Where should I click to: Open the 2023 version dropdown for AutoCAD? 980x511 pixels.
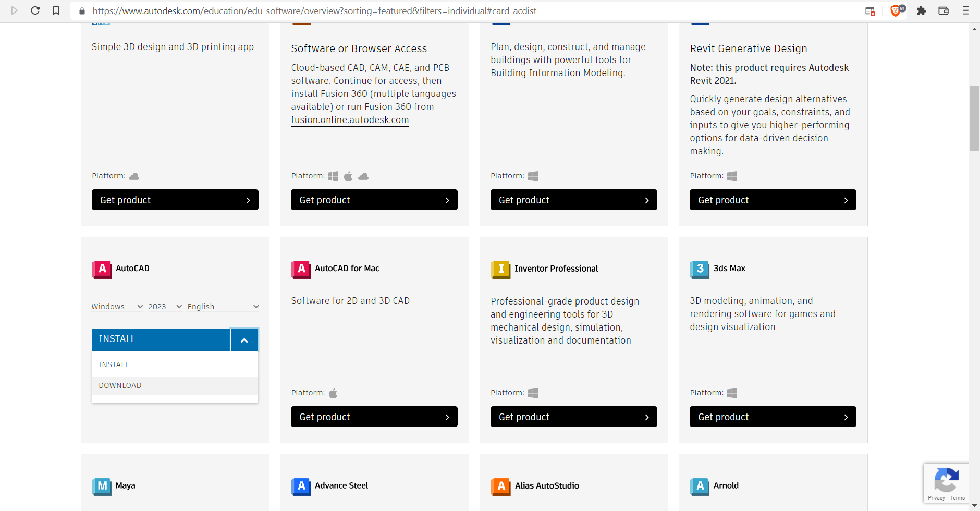coord(165,307)
